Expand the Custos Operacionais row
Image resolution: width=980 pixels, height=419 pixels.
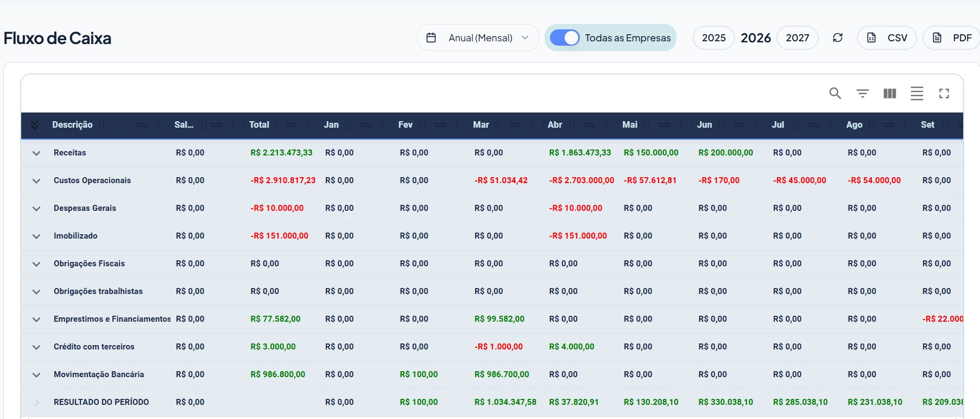(x=36, y=181)
